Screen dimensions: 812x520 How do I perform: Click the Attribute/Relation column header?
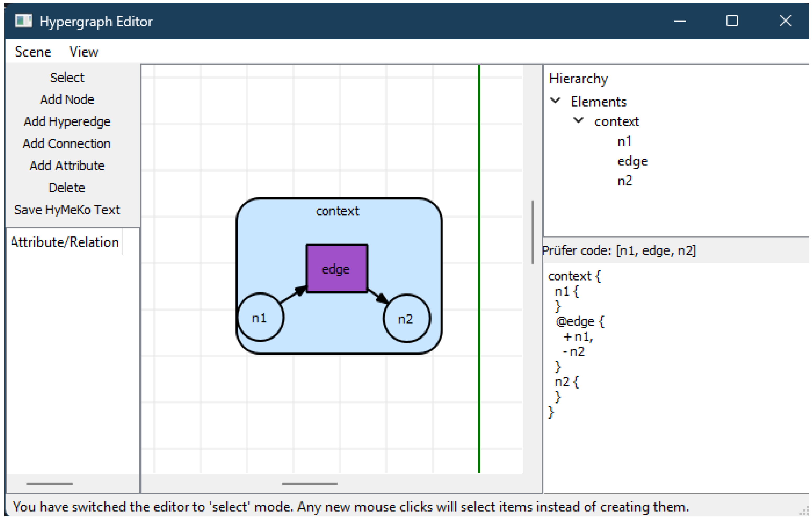pos(64,242)
